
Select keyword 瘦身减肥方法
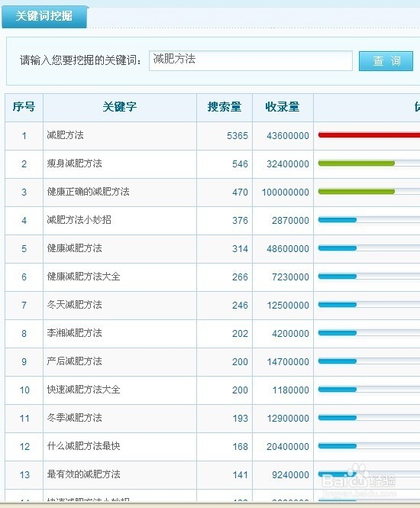click(x=75, y=163)
